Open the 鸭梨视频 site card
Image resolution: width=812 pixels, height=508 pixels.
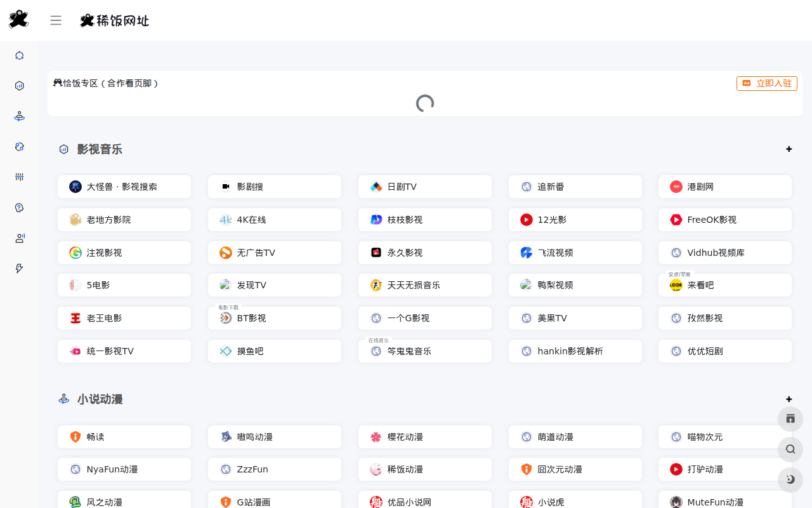point(575,285)
